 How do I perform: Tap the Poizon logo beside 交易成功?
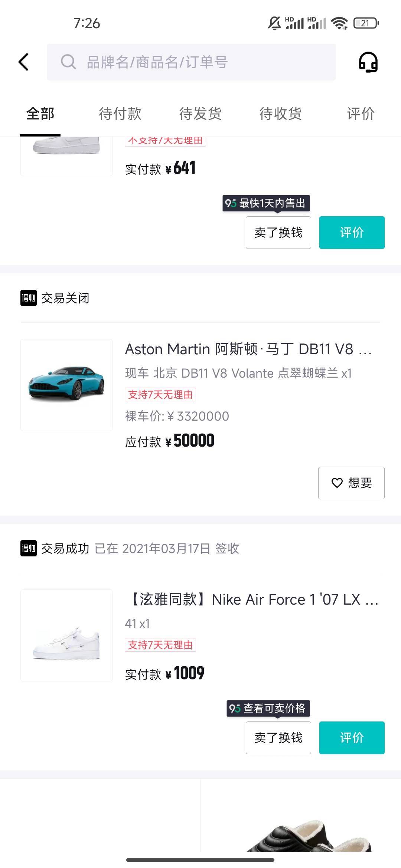pos(29,548)
